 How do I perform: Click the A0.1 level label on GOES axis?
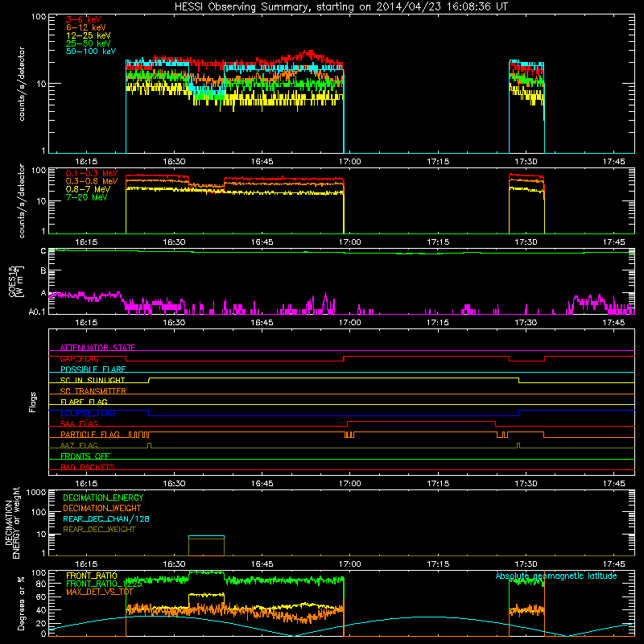point(37,312)
